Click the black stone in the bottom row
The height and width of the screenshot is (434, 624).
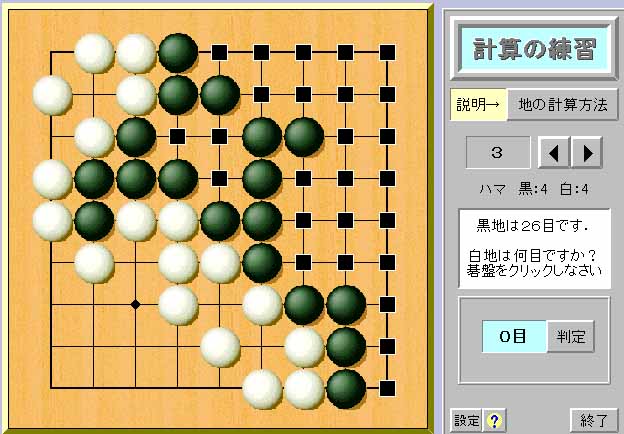pyautogui.click(x=346, y=389)
